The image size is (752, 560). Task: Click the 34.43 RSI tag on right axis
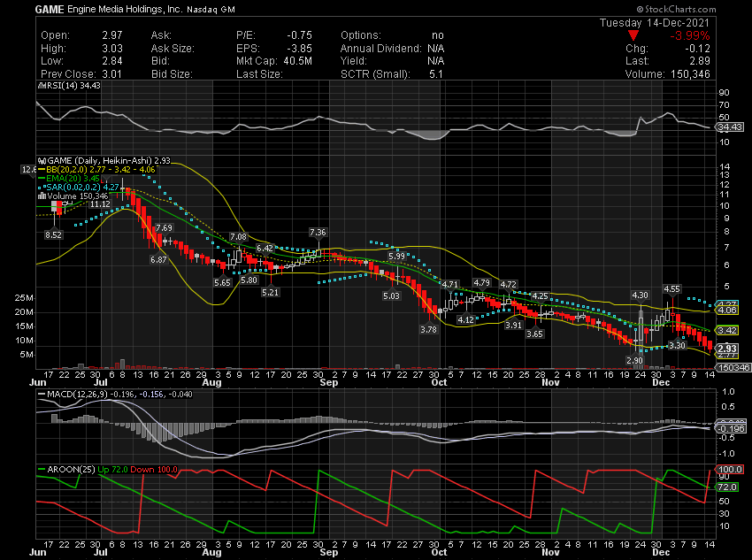[x=730, y=127]
